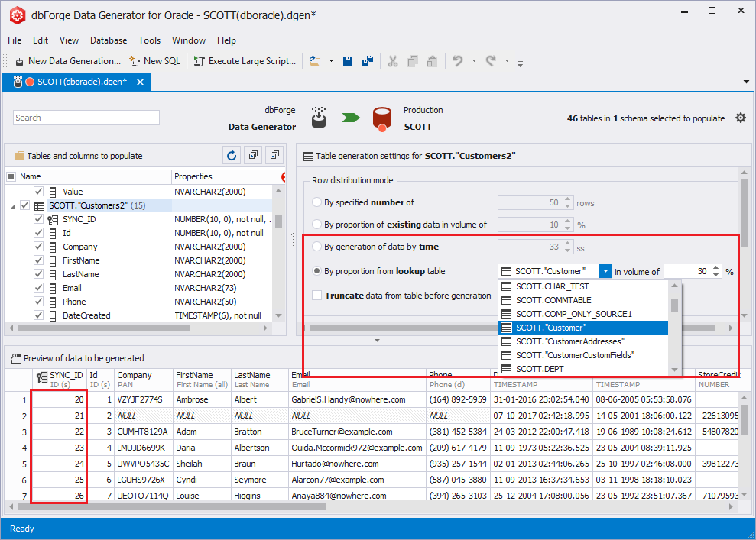Collapse the SCOTT."Customers2" tree node
Image resolution: width=756 pixels, height=540 pixels.
click(x=13, y=205)
